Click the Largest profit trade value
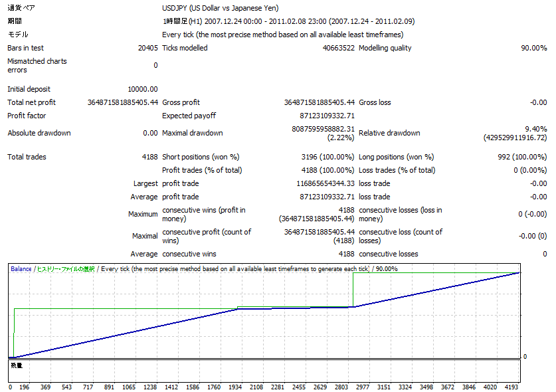 325,183
